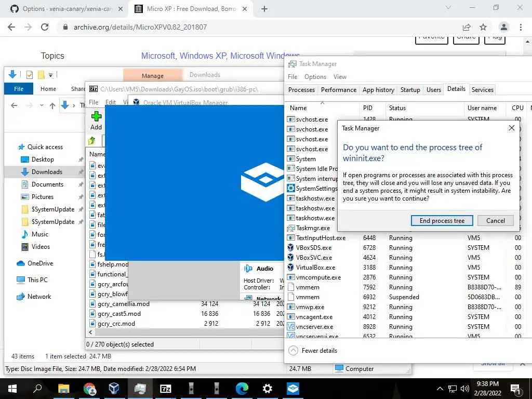Open a new Chrome tab
The image size is (532, 399).
click(264, 9)
